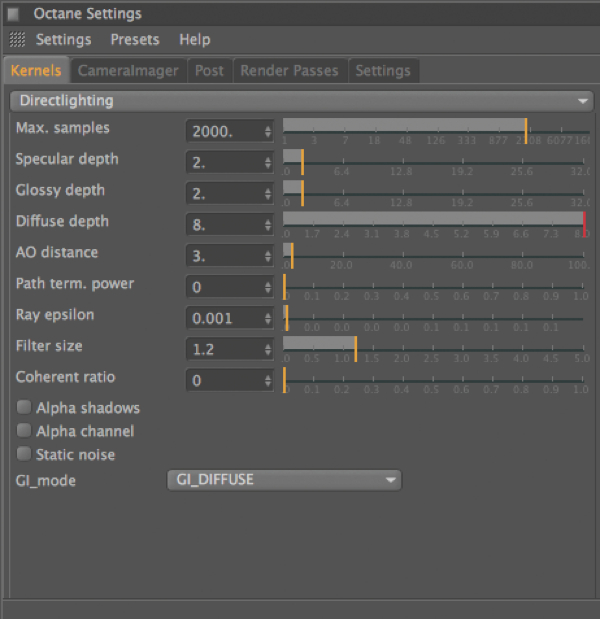Open the GI_mode GI_DIFFUSE dropdown
The width and height of the screenshot is (600, 619).
(283, 480)
